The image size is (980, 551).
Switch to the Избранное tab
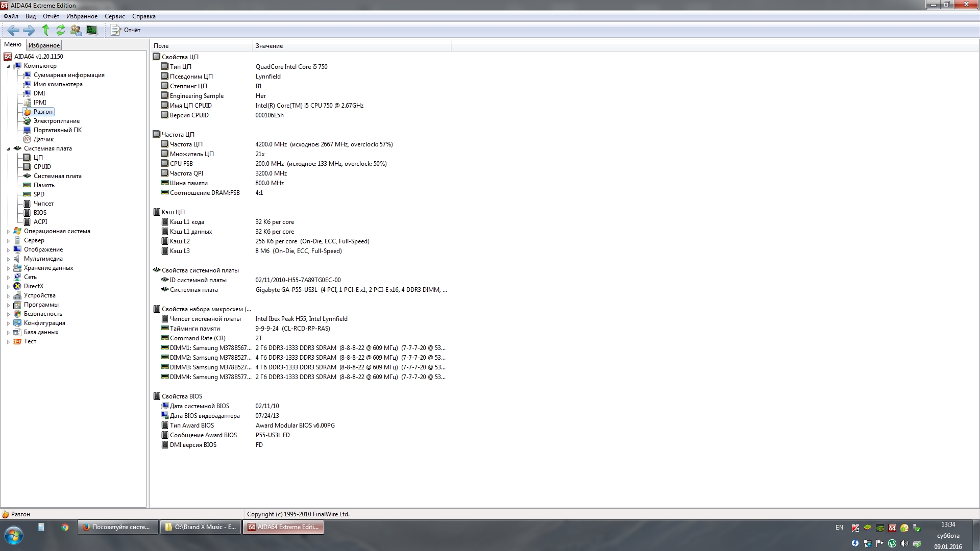click(44, 45)
